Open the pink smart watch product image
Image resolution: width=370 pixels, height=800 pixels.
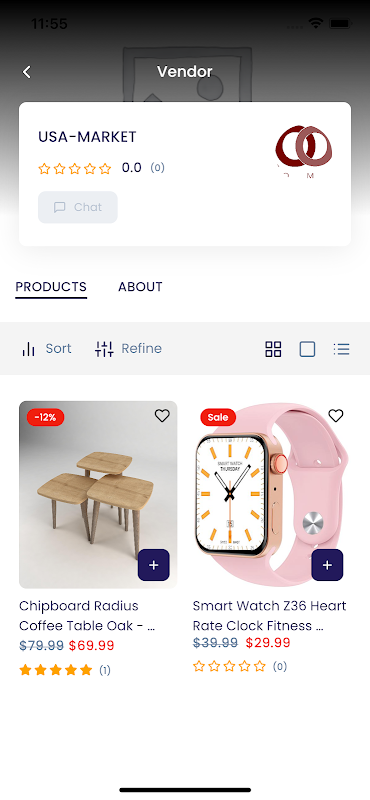point(272,494)
